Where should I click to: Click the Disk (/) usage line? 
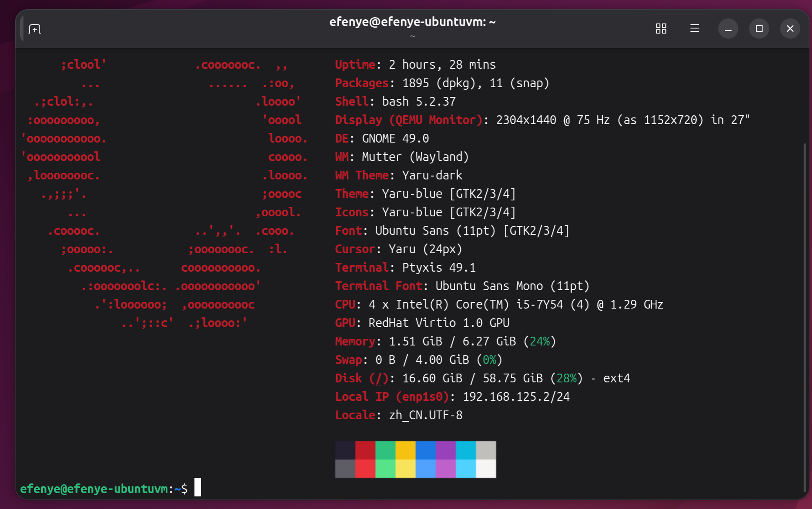(483, 378)
